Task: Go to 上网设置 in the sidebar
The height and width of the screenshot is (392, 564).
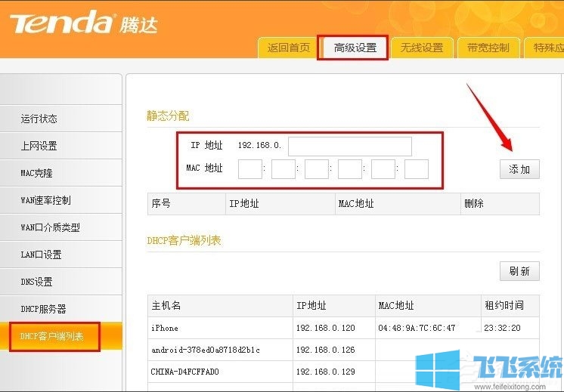Action: [39, 146]
